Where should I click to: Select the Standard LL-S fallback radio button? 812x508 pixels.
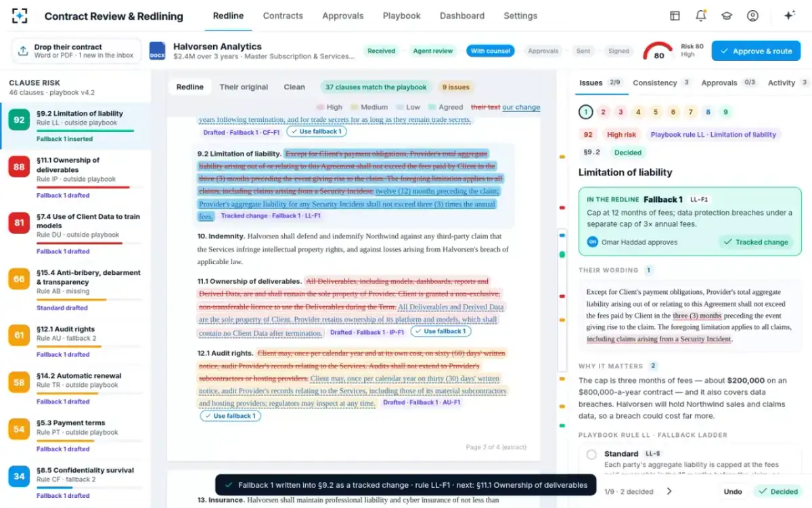(x=591, y=454)
